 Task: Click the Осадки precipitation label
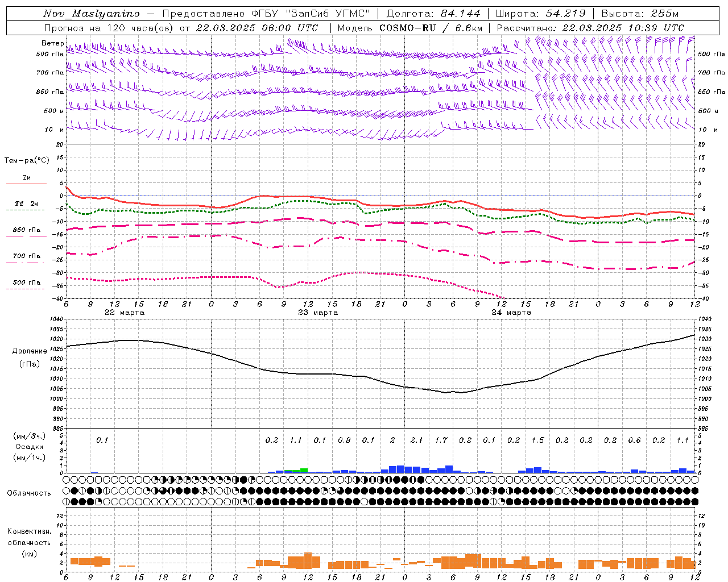click(30, 447)
